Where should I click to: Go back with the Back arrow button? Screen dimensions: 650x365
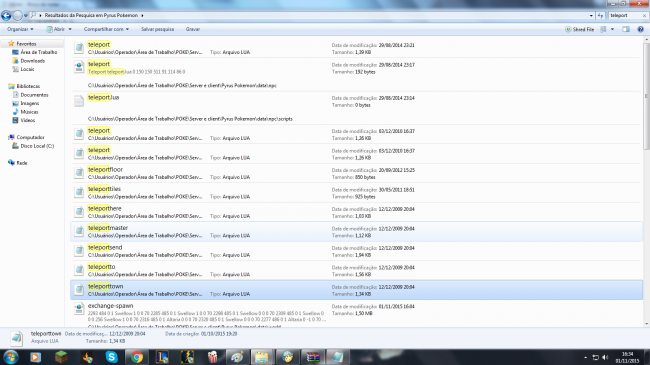point(6,16)
